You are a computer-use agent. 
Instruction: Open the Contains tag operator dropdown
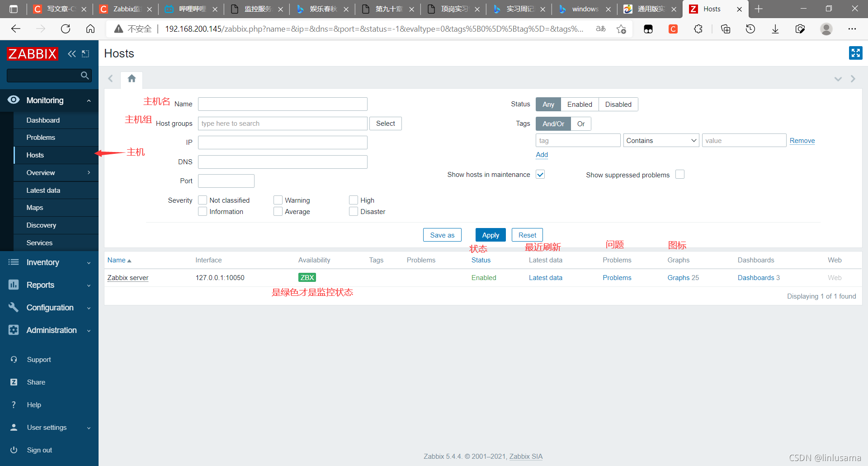(661, 141)
